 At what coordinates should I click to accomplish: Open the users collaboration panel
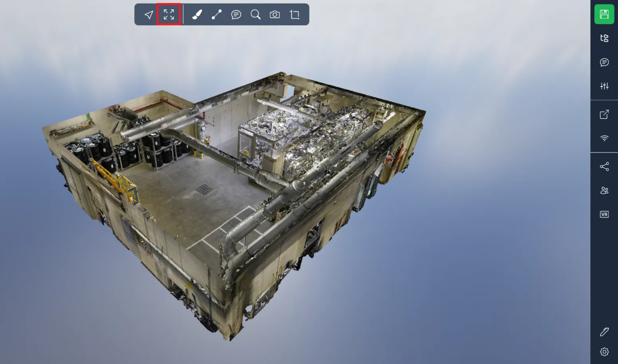tap(604, 190)
